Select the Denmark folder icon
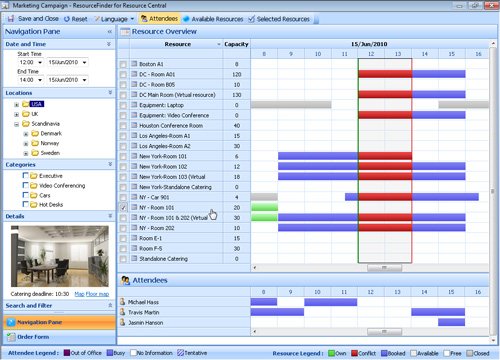 click(35, 133)
